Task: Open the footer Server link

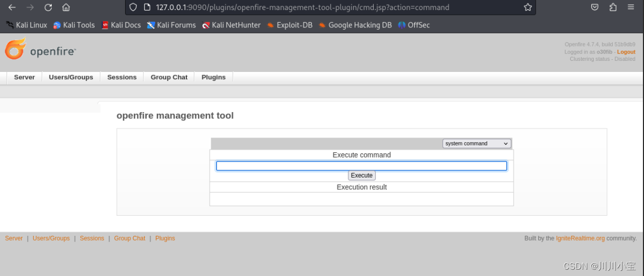Action: coord(14,238)
